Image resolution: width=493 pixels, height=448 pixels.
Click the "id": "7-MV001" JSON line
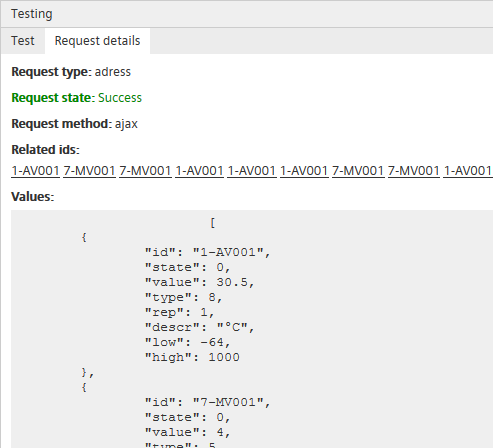(207, 402)
